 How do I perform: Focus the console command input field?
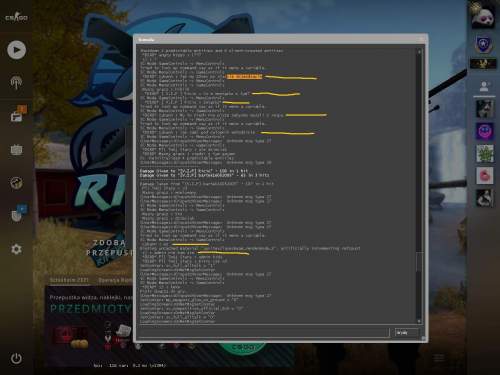tap(264, 332)
